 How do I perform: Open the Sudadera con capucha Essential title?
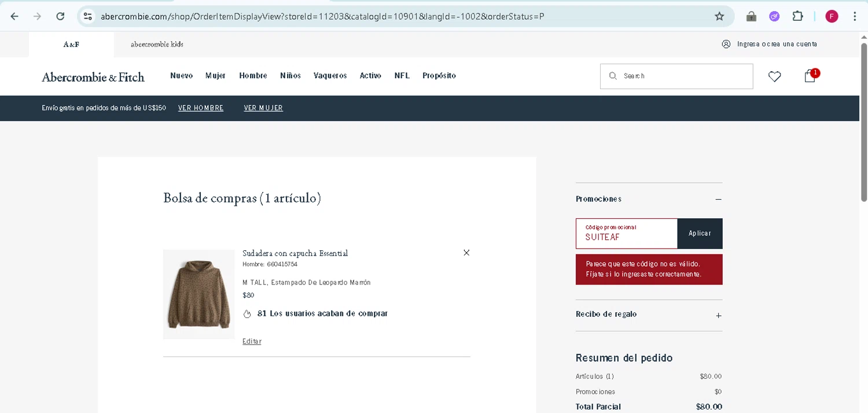point(295,254)
